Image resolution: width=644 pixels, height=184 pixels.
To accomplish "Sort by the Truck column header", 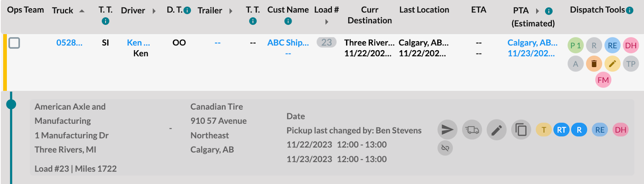I will click(63, 10).
